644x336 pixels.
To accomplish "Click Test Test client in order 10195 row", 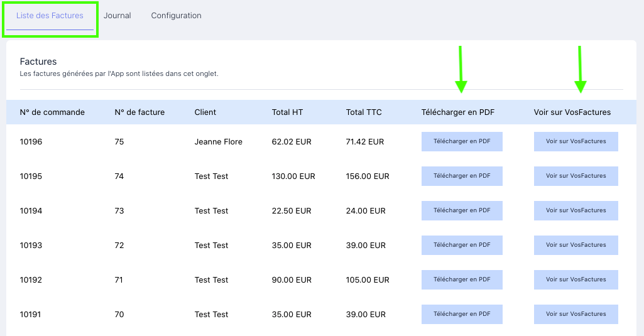I will (211, 176).
